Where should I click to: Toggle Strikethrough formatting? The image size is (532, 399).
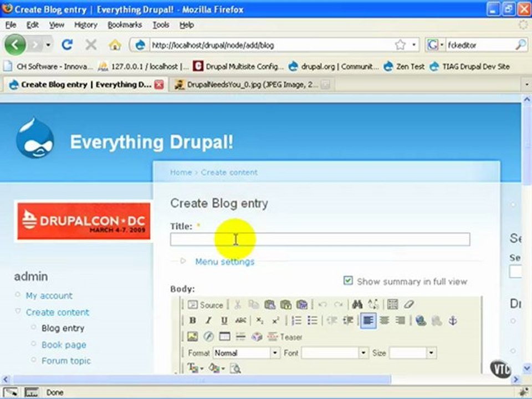[x=241, y=321]
